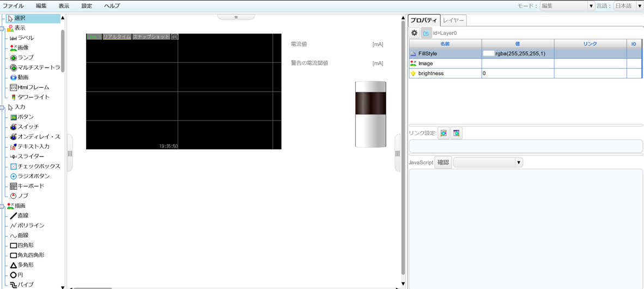Image resolution: width=644 pixels, height=289 pixels.
Task: Switch to the プロパティ tab
Action: point(424,20)
